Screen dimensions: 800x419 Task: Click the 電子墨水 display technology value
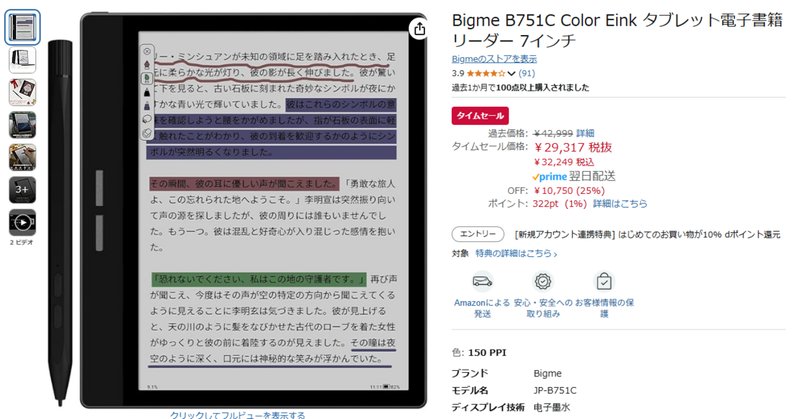tap(552, 407)
